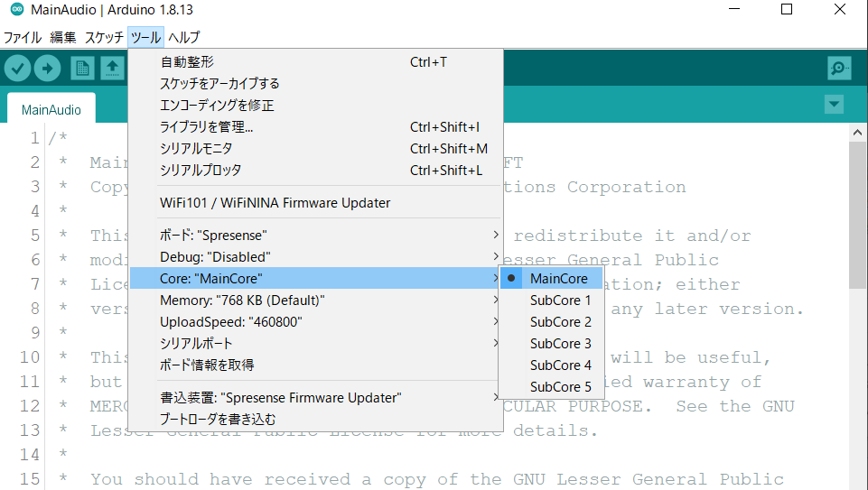
Task: Open the ヘルプ menu
Action: [183, 37]
